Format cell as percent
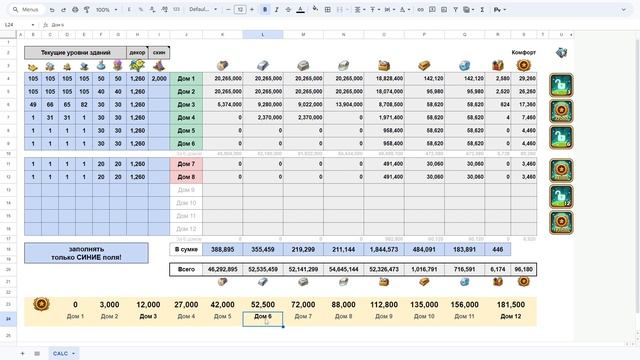The image size is (640, 360). point(140,10)
